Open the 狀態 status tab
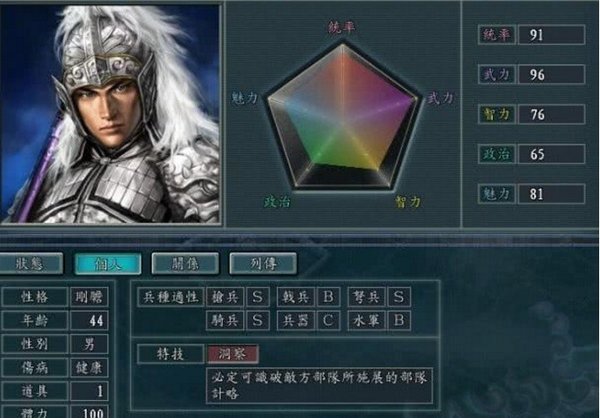The width and height of the screenshot is (600, 418). click(x=31, y=263)
